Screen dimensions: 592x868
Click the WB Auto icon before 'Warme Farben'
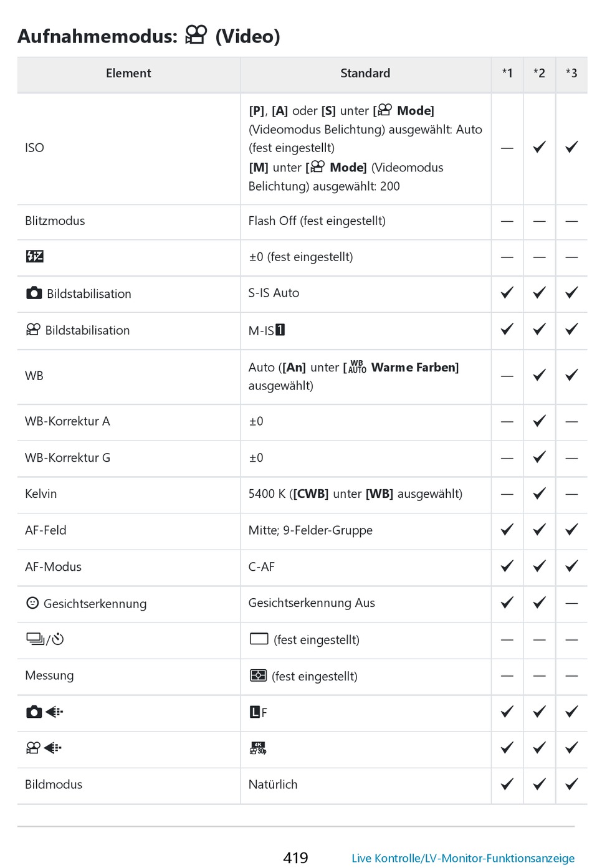tap(357, 367)
